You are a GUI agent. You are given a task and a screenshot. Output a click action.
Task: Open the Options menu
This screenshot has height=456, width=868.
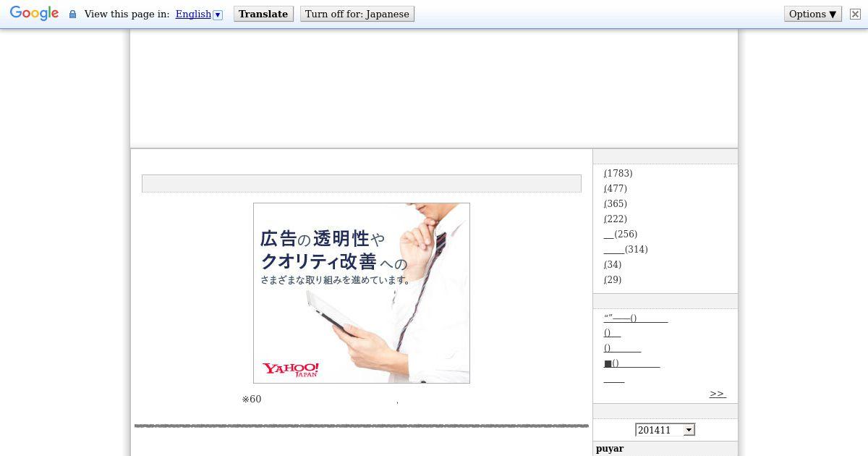click(813, 14)
